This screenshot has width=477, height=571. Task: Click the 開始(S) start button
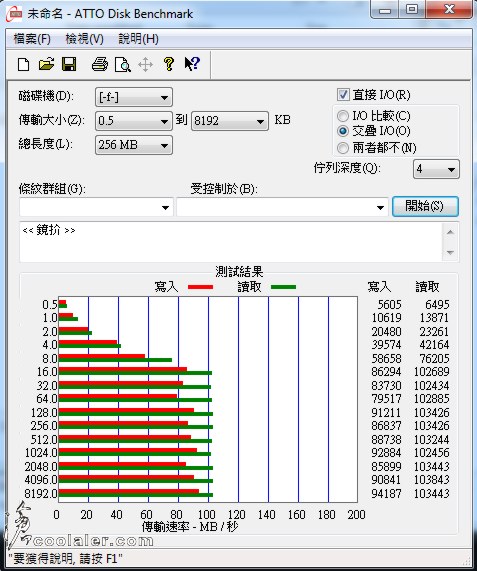tap(425, 206)
